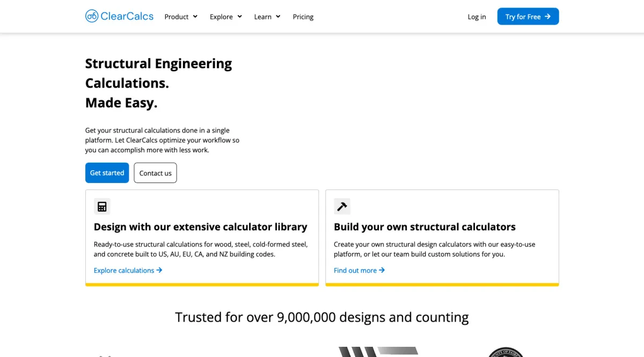The image size is (644, 357).
Task: Click the hammer icon in the build card
Action: click(342, 206)
